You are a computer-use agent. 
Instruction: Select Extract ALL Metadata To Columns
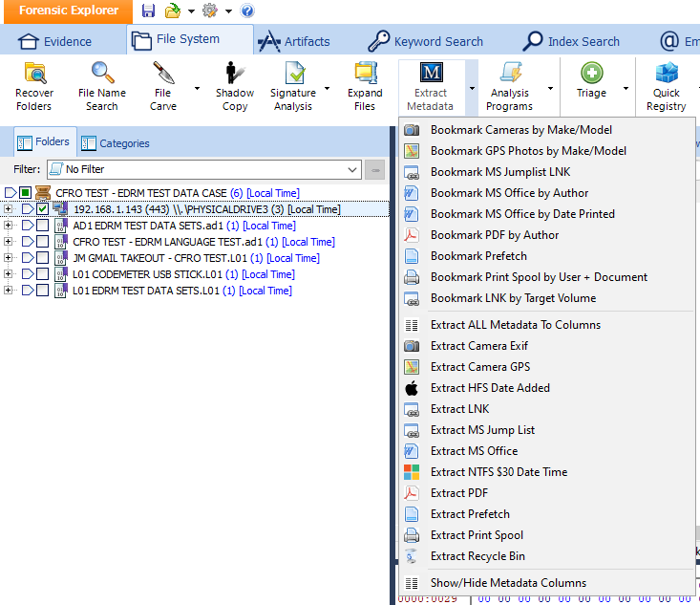[x=515, y=325]
